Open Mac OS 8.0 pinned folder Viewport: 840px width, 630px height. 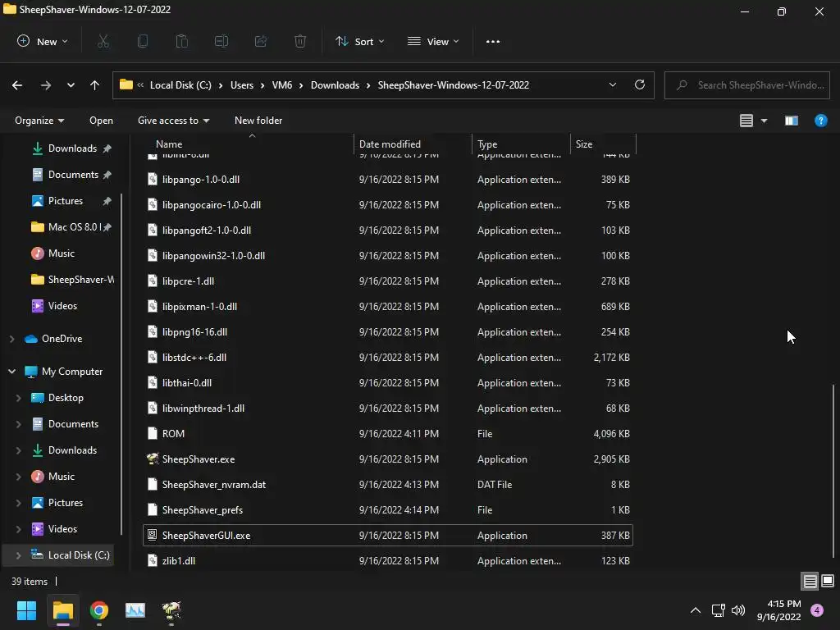(x=71, y=227)
